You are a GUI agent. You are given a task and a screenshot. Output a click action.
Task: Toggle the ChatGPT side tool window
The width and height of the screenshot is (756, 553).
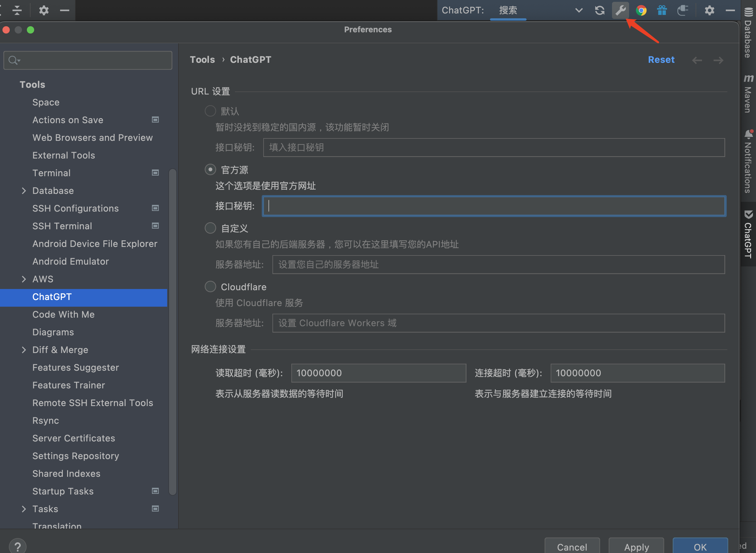click(x=748, y=234)
